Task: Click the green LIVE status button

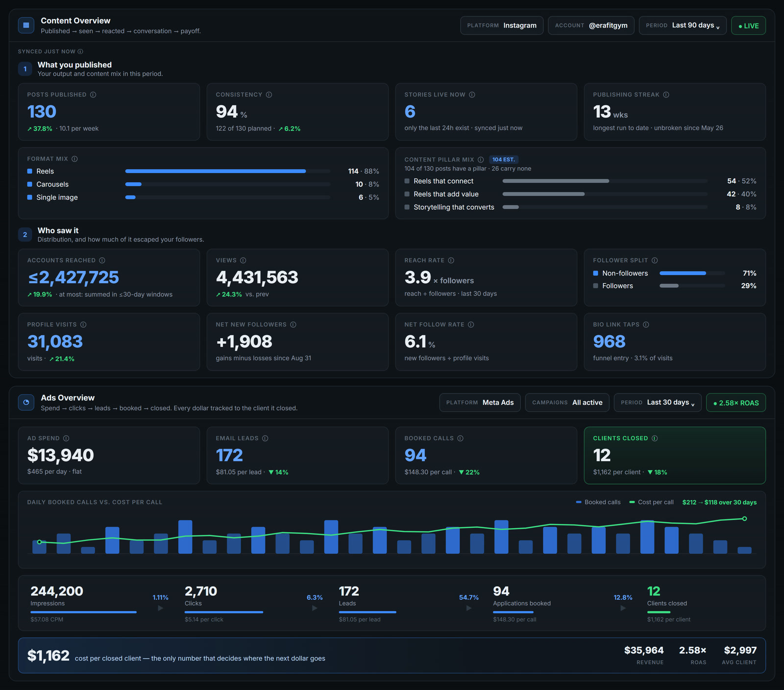Action: [748, 25]
